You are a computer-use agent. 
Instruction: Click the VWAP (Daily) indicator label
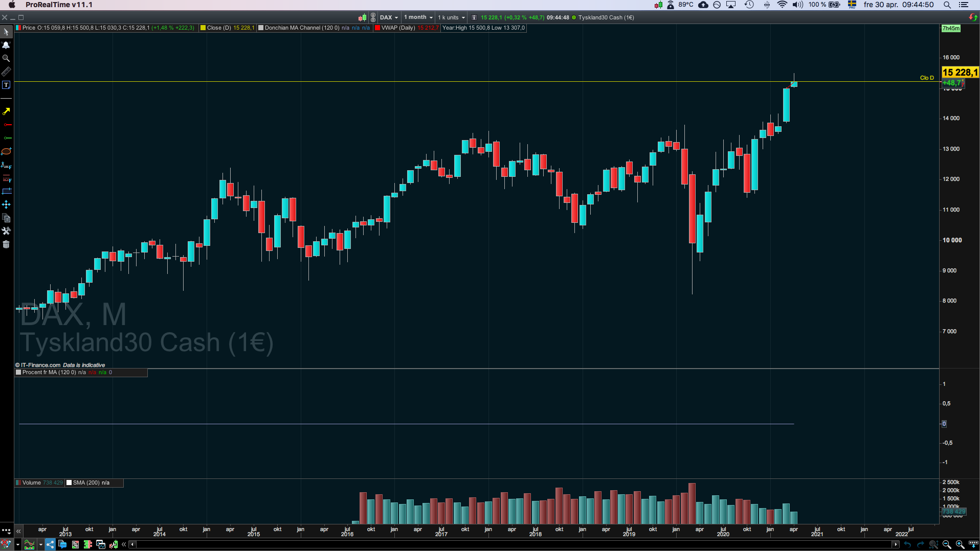398,28
